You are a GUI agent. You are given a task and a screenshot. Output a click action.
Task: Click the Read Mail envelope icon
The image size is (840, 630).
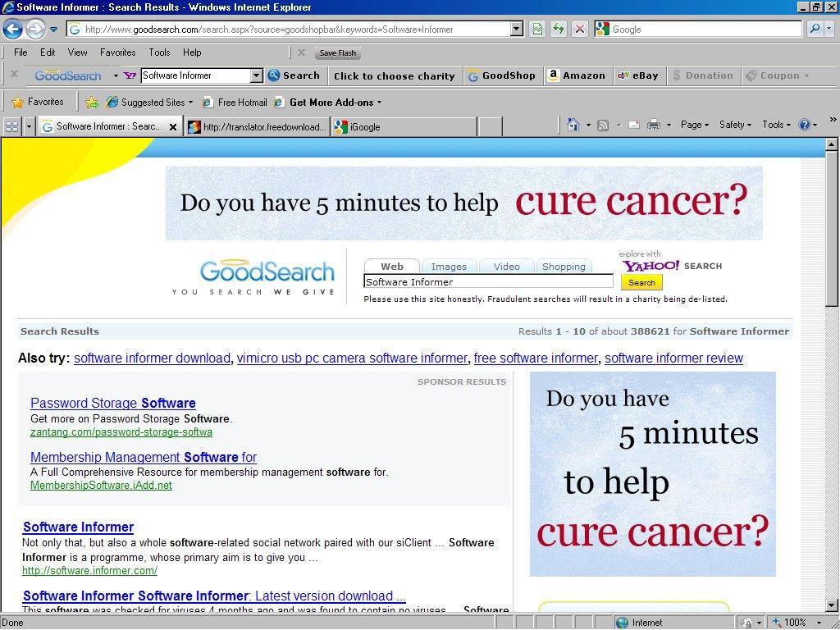[x=634, y=126]
